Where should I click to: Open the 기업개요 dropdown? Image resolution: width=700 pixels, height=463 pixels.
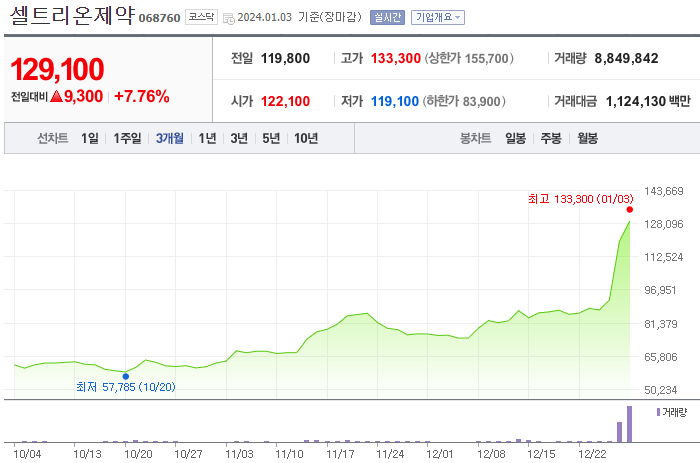point(438,17)
